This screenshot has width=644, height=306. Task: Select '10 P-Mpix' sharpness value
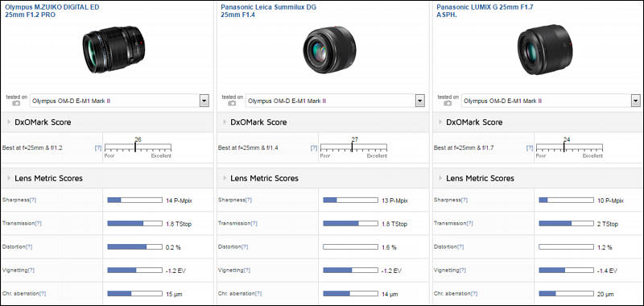click(611, 201)
